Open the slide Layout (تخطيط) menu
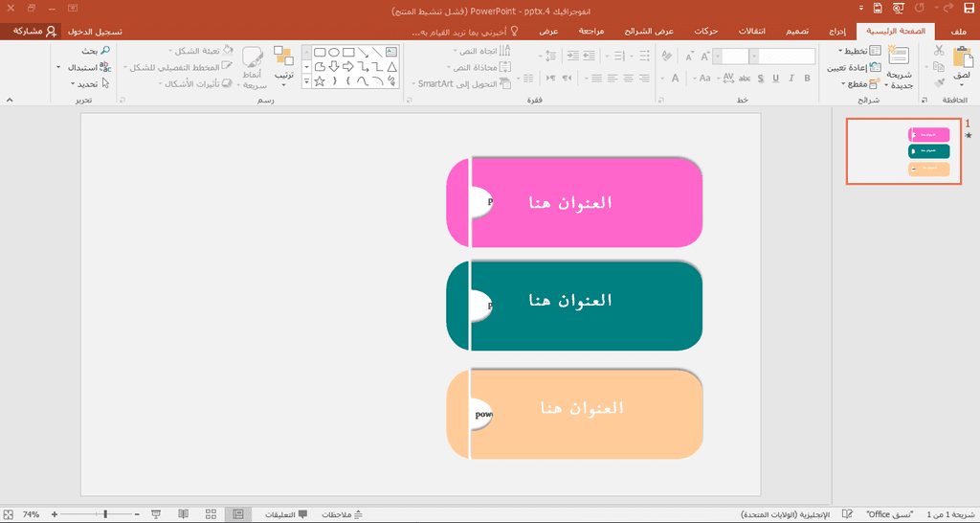The height and width of the screenshot is (523, 980). point(859,50)
